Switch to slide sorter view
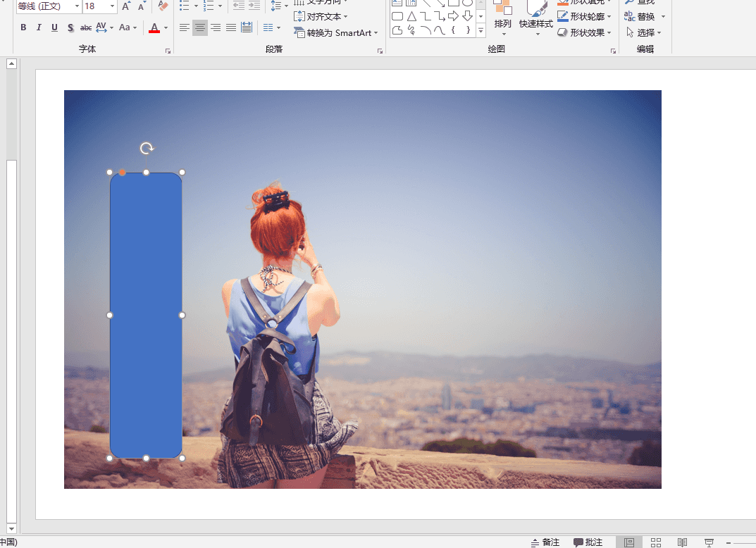756x548 pixels. 656,542
